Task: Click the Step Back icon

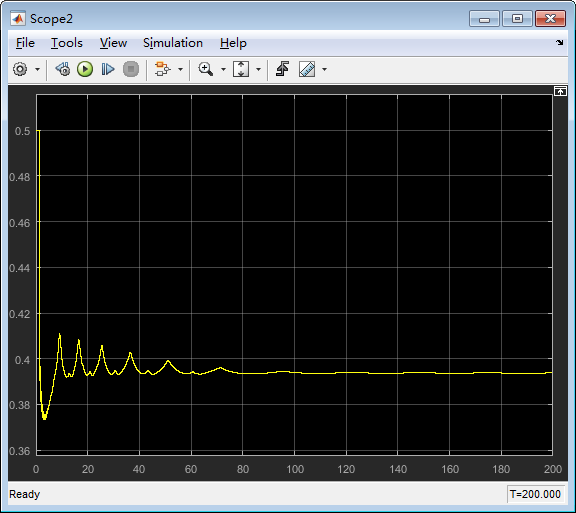Action: click(63, 69)
